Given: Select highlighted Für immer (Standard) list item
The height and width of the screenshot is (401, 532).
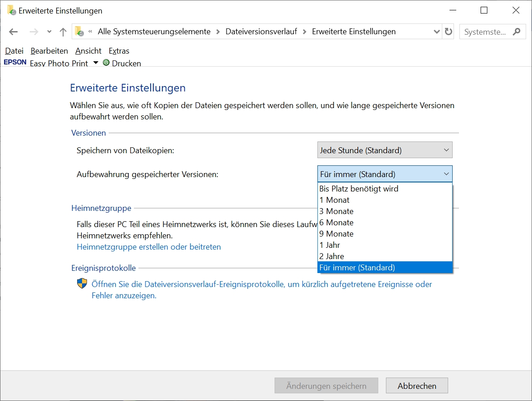Looking at the screenshot, I should click(385, 267).
